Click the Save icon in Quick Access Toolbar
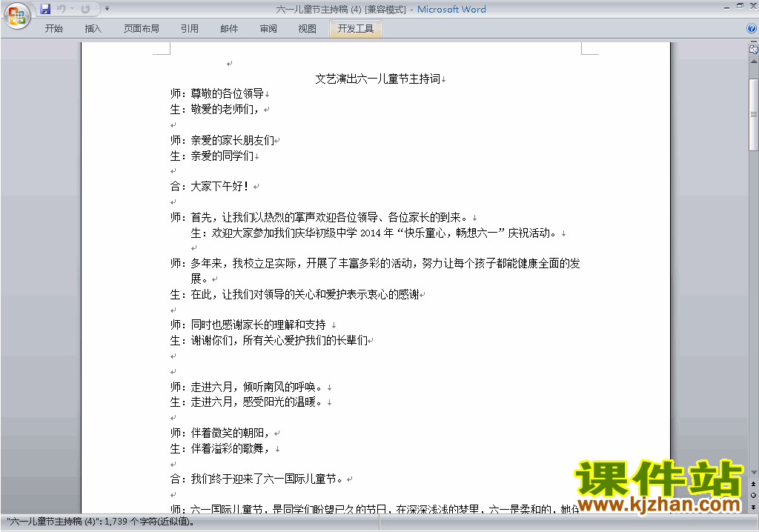Image resolution: width=759 pixels, height=532 pixels. 45,9
